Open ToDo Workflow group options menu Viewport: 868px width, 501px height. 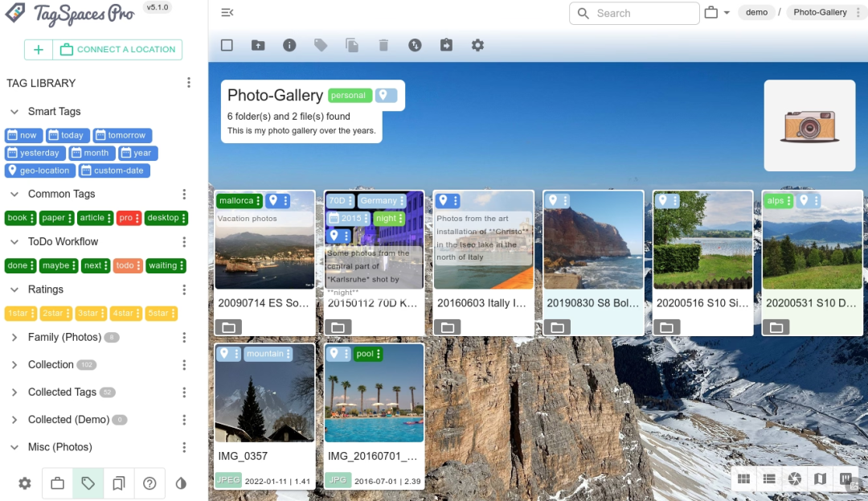pyautogui.click(x=184, y=241)
